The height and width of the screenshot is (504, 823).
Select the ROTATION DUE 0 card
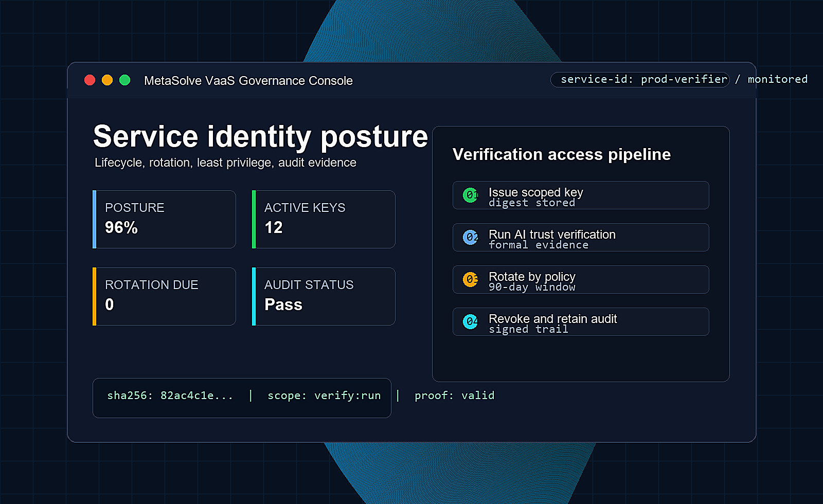[x=164, y=297]
